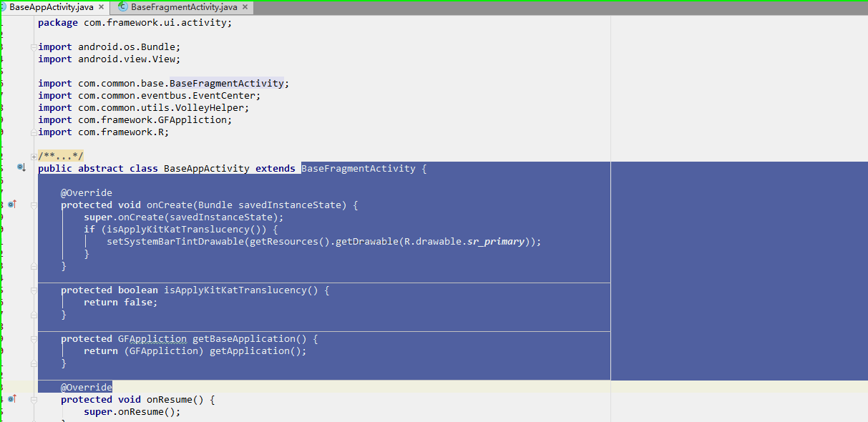Collapse onCreate via its closing brace marker
Viewport: 868px width, 422px height.
tap(34, 266)
